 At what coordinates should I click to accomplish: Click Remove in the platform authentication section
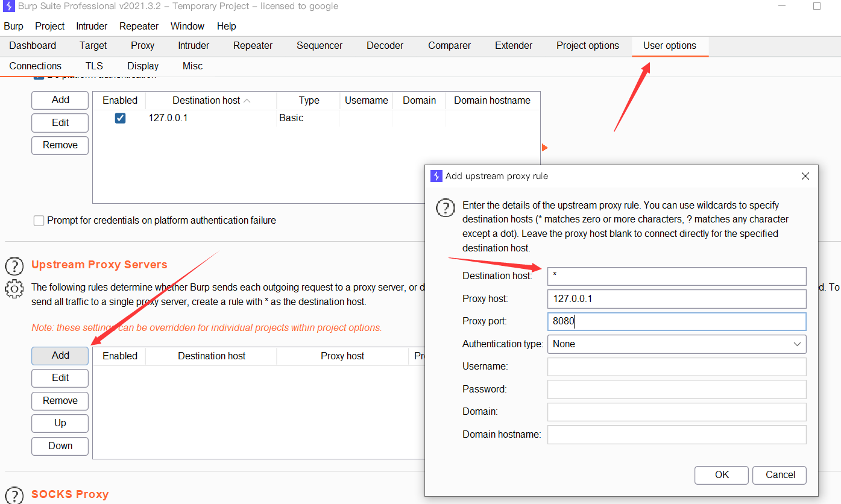pyautogui.click(x=60, y=145)
